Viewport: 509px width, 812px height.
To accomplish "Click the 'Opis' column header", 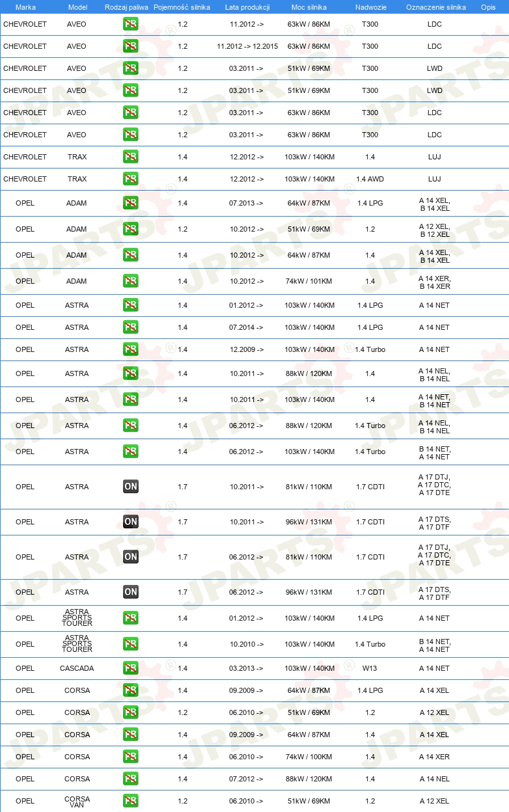I will (x=488, y=7).
